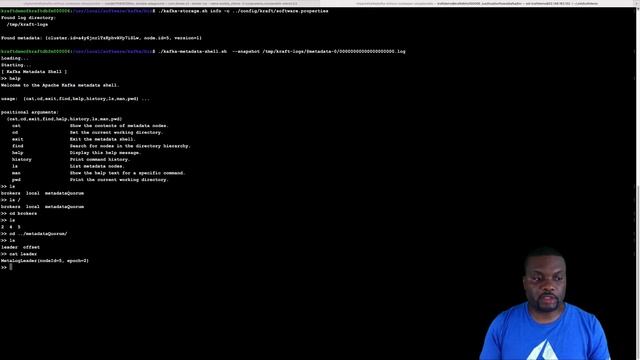This screenshot has height=360, width=640.
Task: Click the '/tmp/kraft-logs' directory line
Action: coord(27,24)
